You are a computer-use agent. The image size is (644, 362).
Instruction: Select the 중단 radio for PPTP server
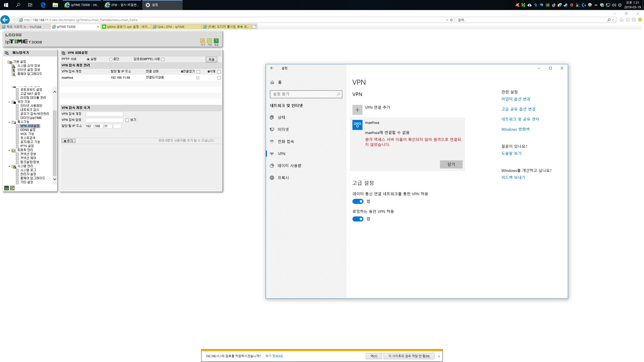(x=111, y=59)
